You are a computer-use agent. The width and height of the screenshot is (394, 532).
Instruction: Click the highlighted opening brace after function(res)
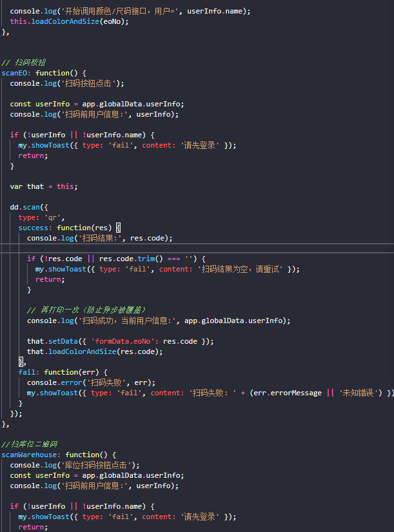tap(119, 228)
